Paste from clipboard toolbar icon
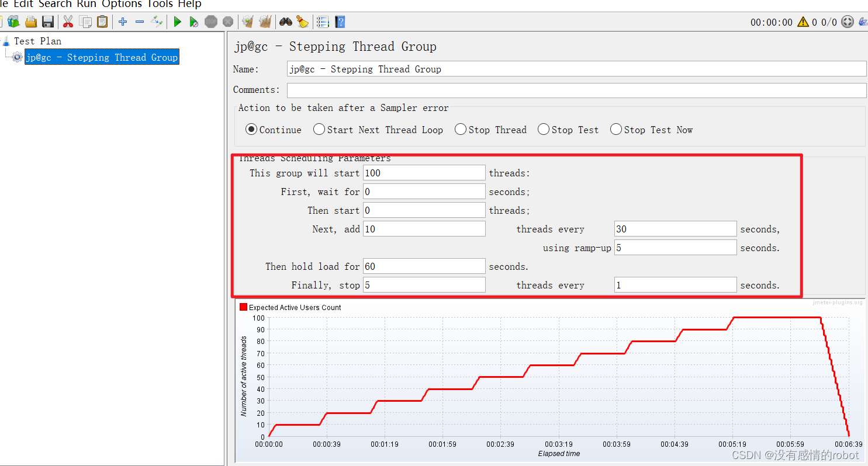Image resolution: width=868 pixels, height=466 pixels. click(x=102, y=22)
